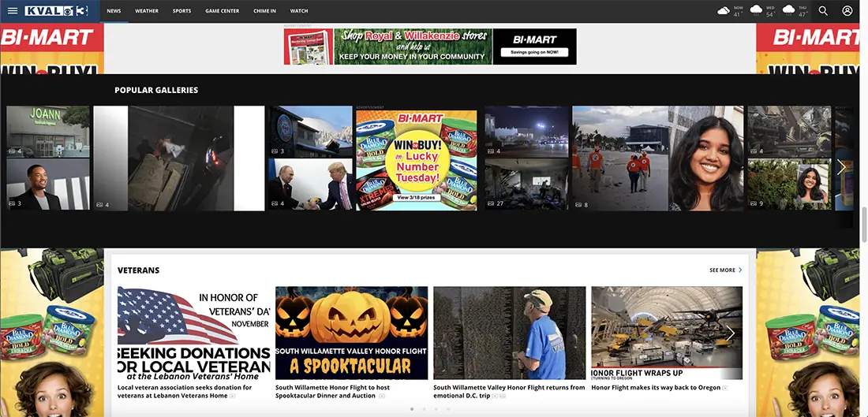Click Savings going on NOW! button in banner
868x417 pixels.
tap(534, 52)
